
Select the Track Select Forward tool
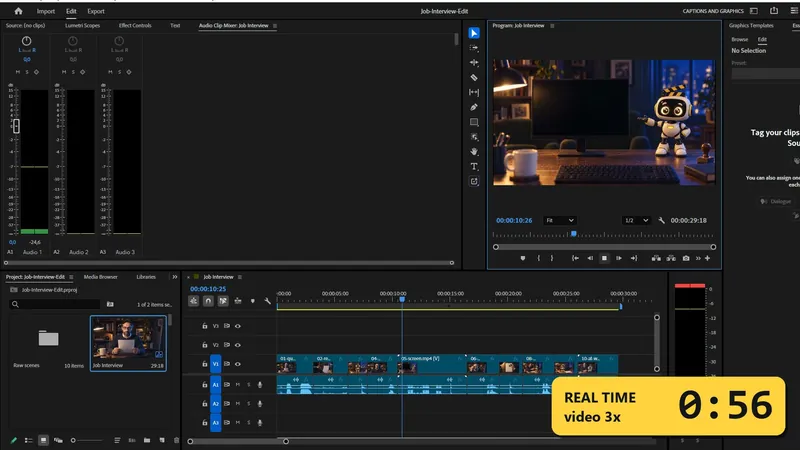(474, 48)
